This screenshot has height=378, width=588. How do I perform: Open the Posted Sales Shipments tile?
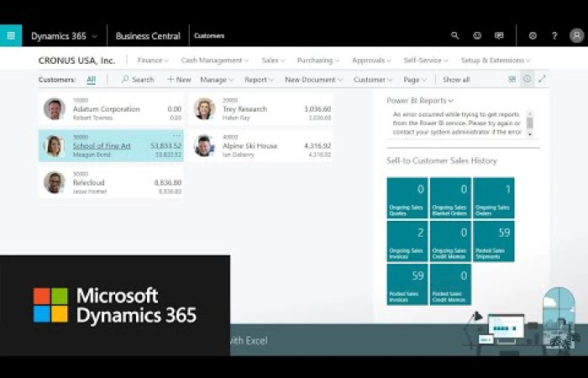coord(494,241)
